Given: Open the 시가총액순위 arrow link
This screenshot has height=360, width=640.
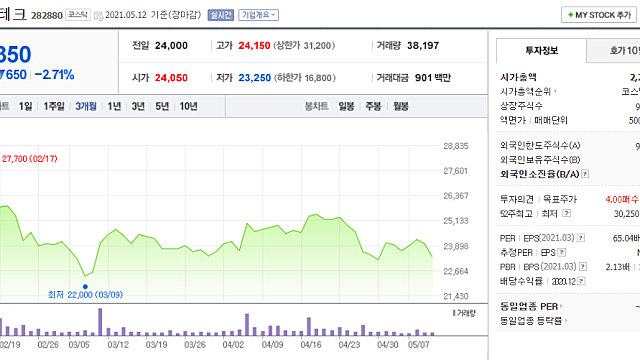Looking at the screenshot, I should 555,91.
